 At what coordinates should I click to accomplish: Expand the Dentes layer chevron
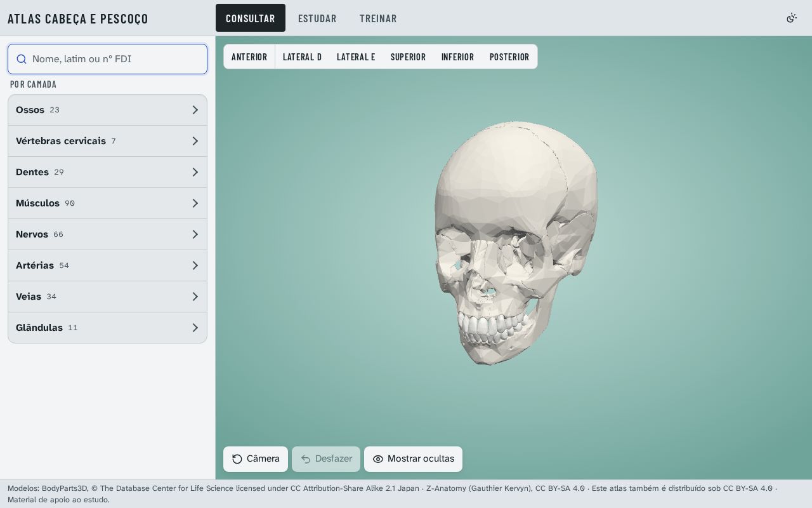point(195,172)
